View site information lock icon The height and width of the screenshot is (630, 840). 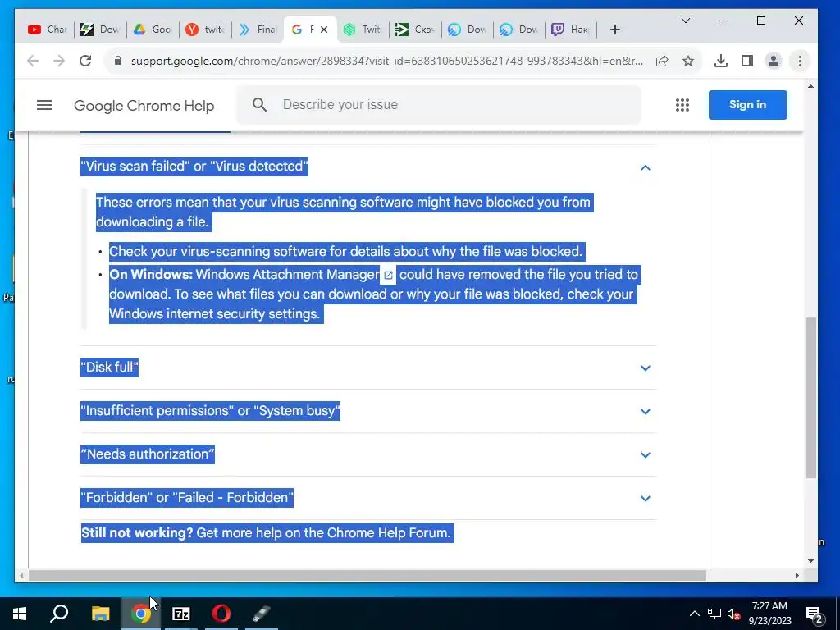click(118, 61)
